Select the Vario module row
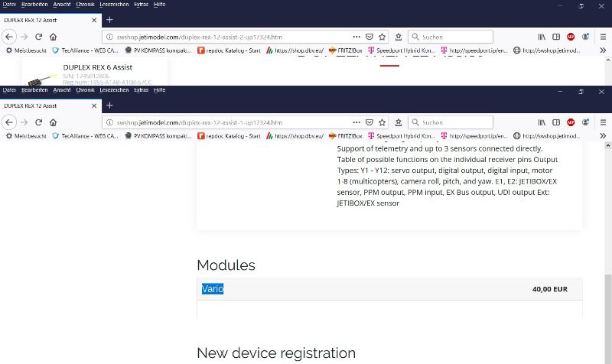Screen dimensions: 612x364 389,289
